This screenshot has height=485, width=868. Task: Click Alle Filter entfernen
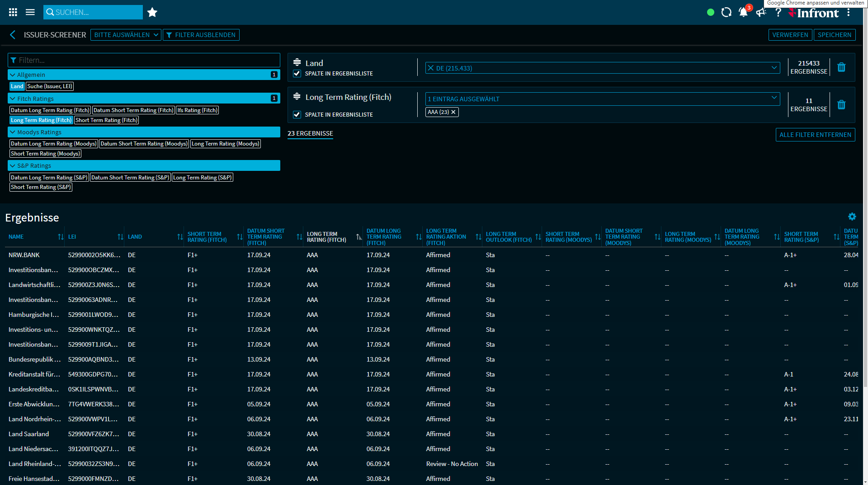815,134
